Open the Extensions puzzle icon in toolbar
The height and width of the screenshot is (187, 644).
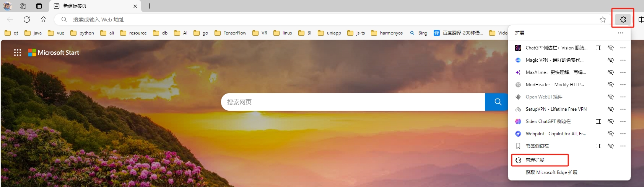623,20
